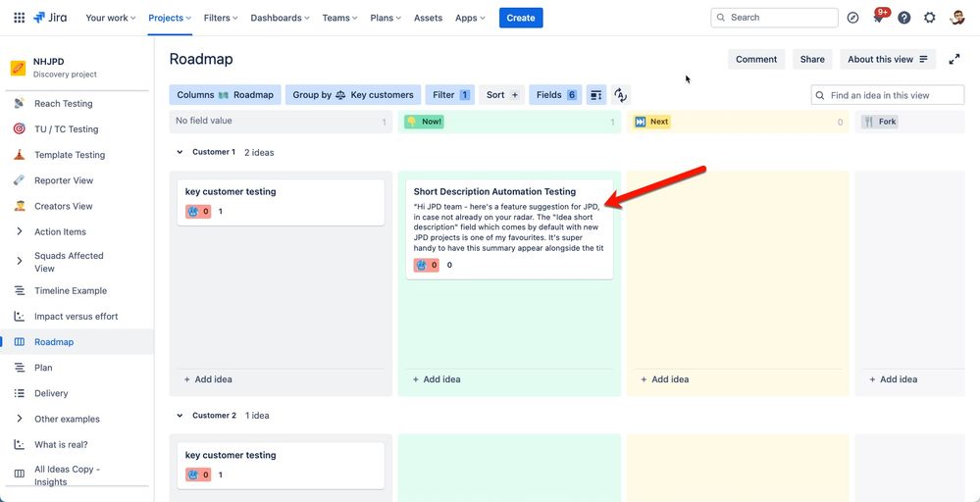Click the Comment button
This screenshot has width=980, height=502.
point(756,59)
